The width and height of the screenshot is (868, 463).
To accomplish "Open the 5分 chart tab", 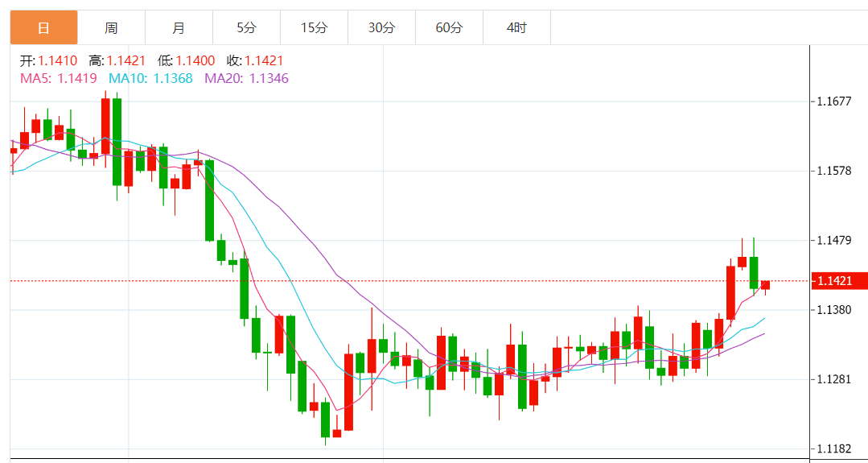I will click(246, 27).
